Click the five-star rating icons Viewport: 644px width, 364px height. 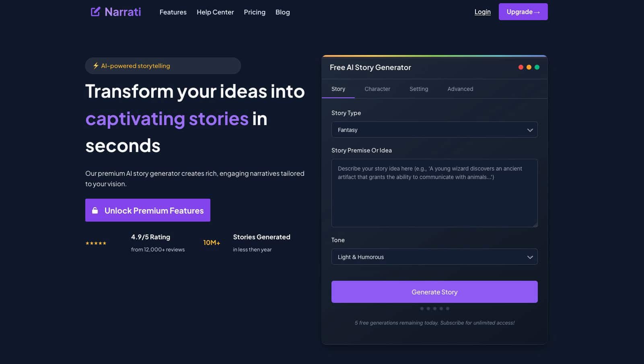pos(96,243)
